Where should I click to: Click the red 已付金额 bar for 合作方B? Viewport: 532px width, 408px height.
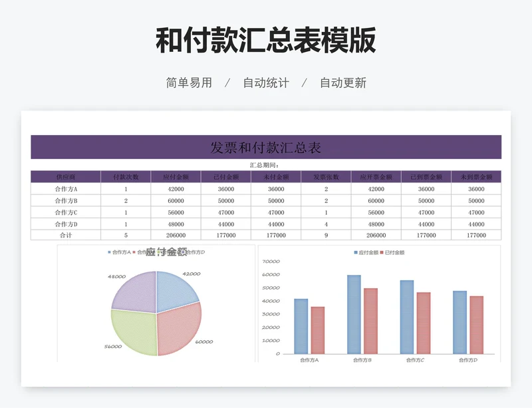pyautogui.click(x=370, y=321)
